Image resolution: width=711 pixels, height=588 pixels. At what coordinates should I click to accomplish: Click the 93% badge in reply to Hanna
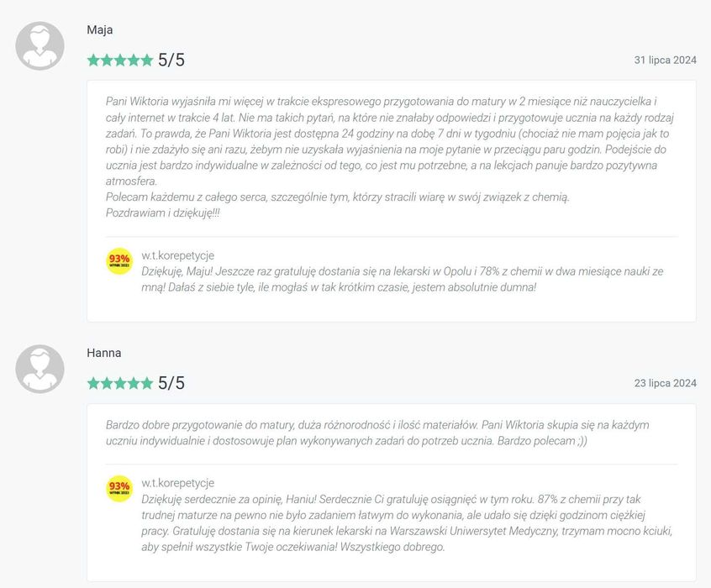[x=119, y=489]
